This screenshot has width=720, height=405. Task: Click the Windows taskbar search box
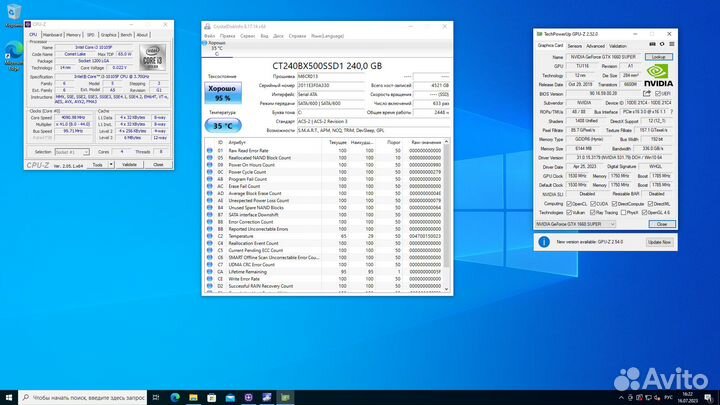pyautogui.click(x=83, y=398)
